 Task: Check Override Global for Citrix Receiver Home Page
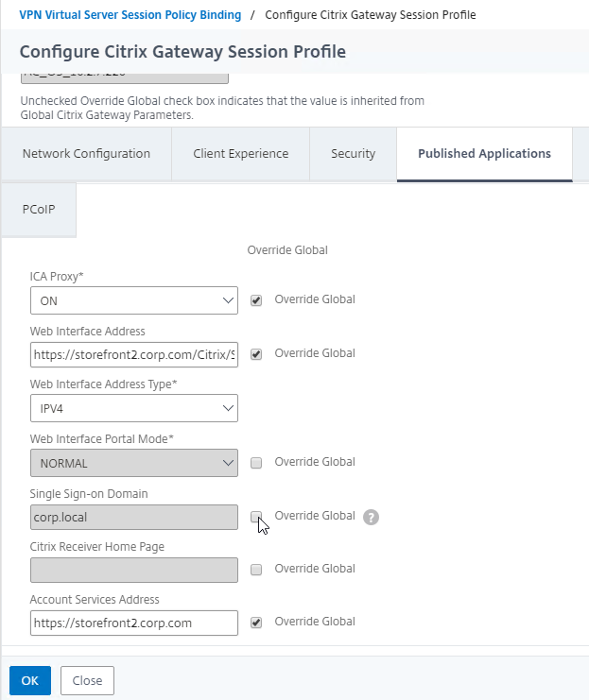[x=256, y=570]
